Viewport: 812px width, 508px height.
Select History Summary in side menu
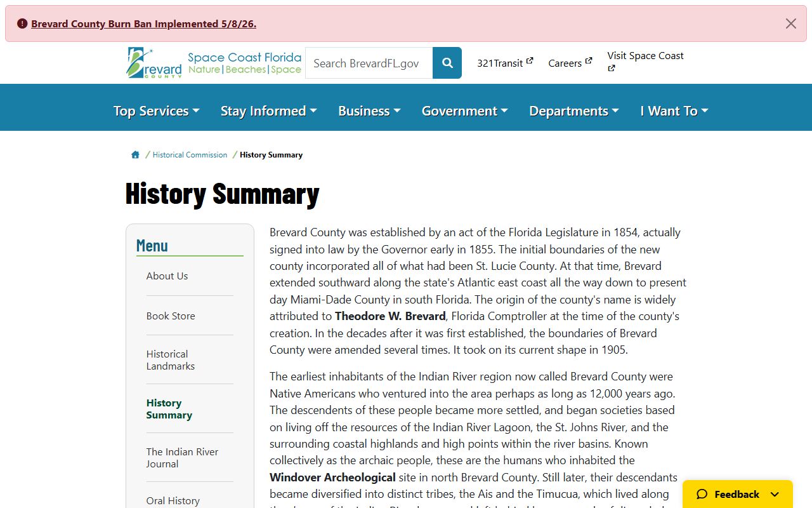(x=169, y=409)
